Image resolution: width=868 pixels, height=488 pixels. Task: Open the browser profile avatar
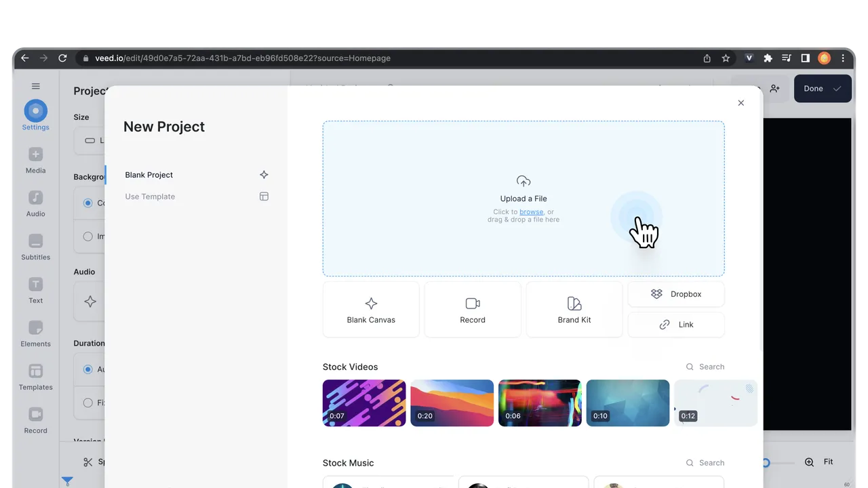[x=825, y=58]
